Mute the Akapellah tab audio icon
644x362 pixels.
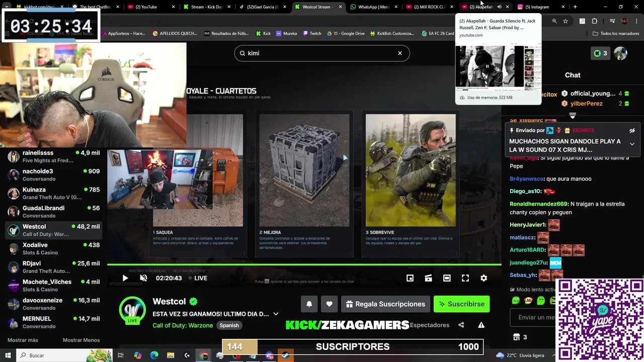499,7
